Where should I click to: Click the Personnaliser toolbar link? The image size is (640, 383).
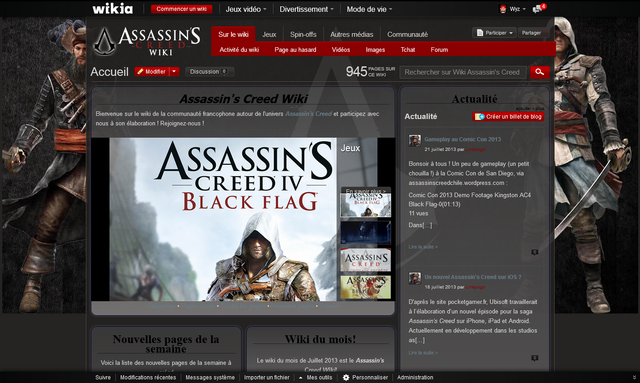(370, 377)
